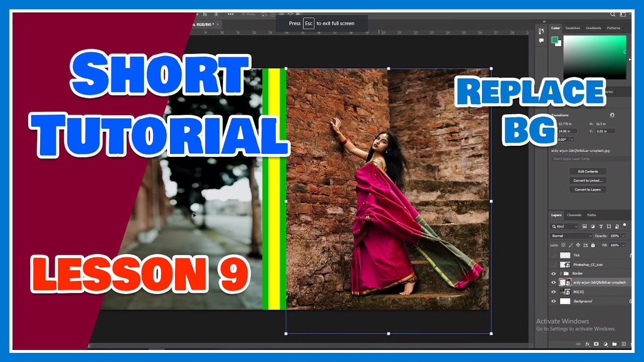The height and width of the screenshot is (362, 644).
Task: Click the ardy-arjun-2zbQ9cBdLac-unsplash.jpg filename text
Action: 581,151
